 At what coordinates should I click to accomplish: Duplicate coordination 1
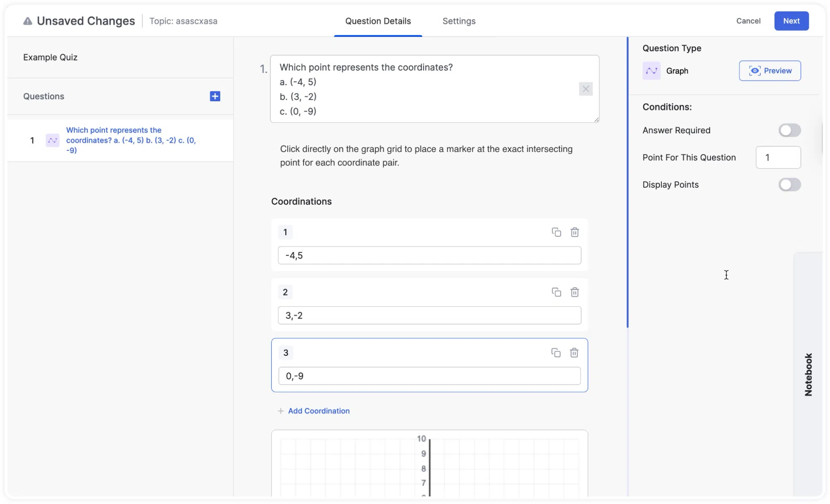[x=556, y=232]
